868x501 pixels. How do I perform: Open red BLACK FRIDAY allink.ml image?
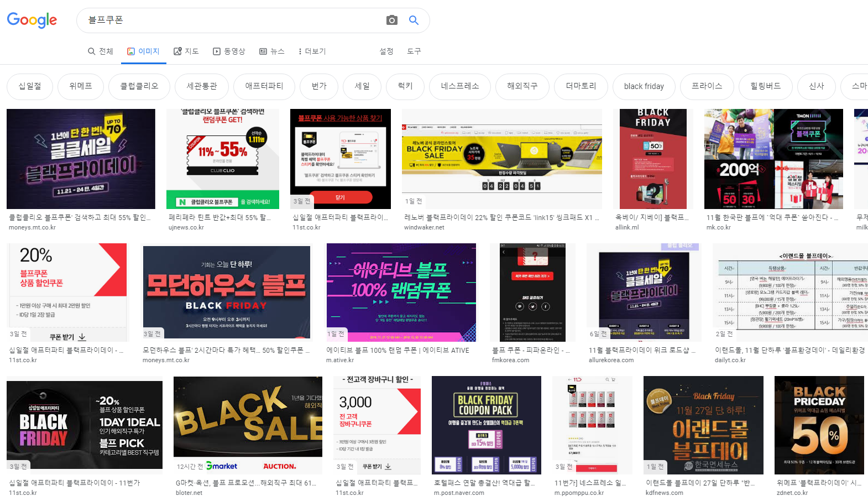[x=653, y=159]
